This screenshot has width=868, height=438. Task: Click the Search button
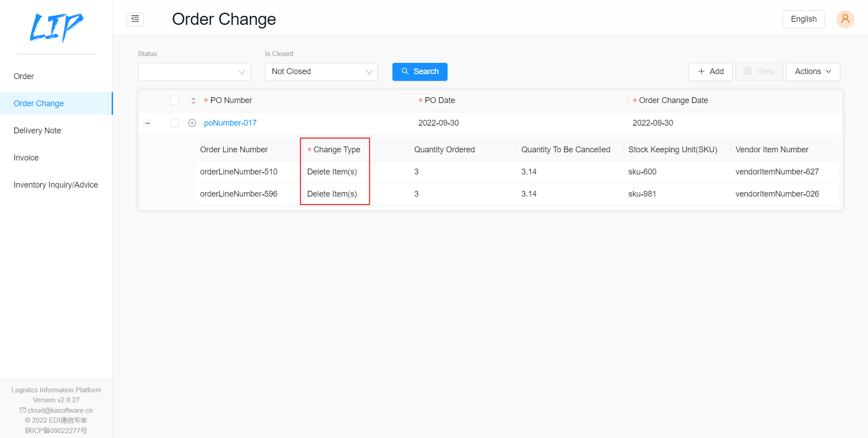[420, 72]
